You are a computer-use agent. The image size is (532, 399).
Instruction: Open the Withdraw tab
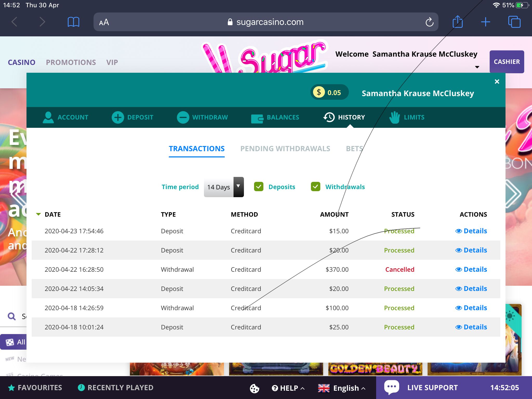202,117
